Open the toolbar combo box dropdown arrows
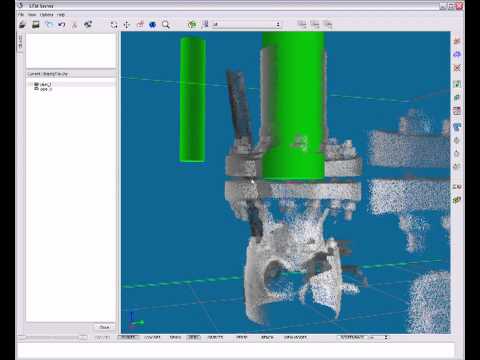The image size is (480, 360). click(x=278, y=24)
